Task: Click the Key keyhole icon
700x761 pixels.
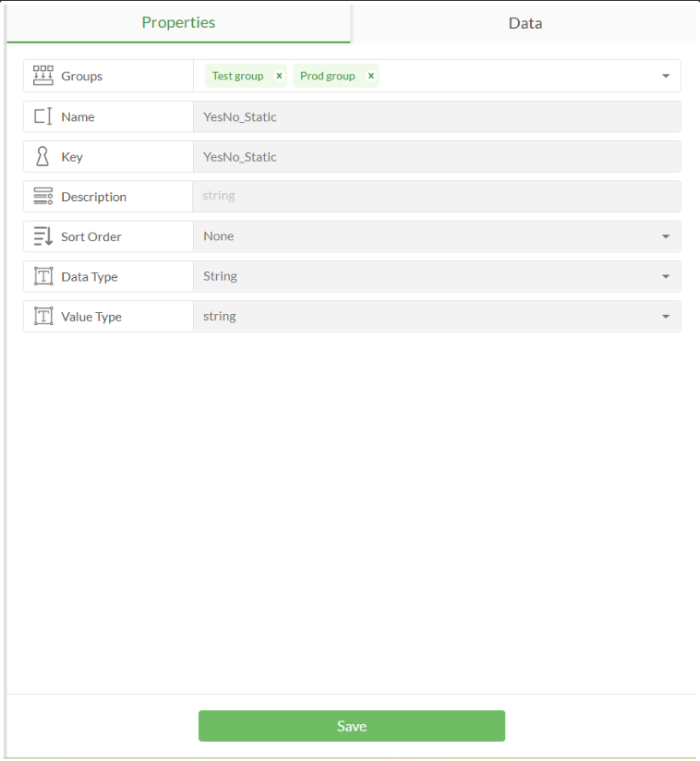Action: pos(42,157)
